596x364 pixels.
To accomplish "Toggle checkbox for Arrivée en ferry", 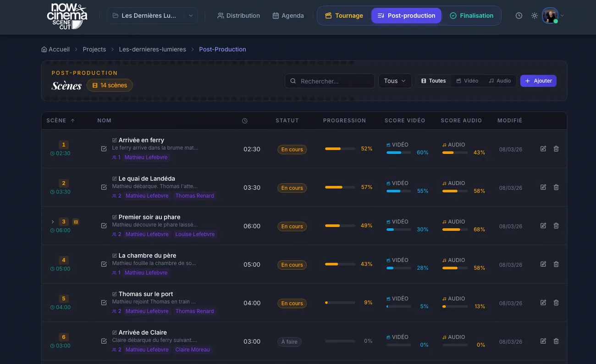I will 104,149.
